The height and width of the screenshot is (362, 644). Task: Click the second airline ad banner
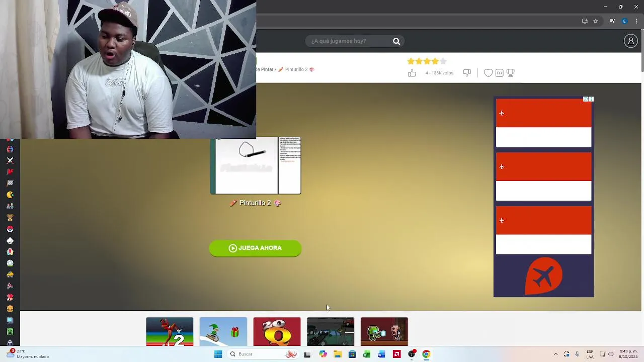[543, 176]
